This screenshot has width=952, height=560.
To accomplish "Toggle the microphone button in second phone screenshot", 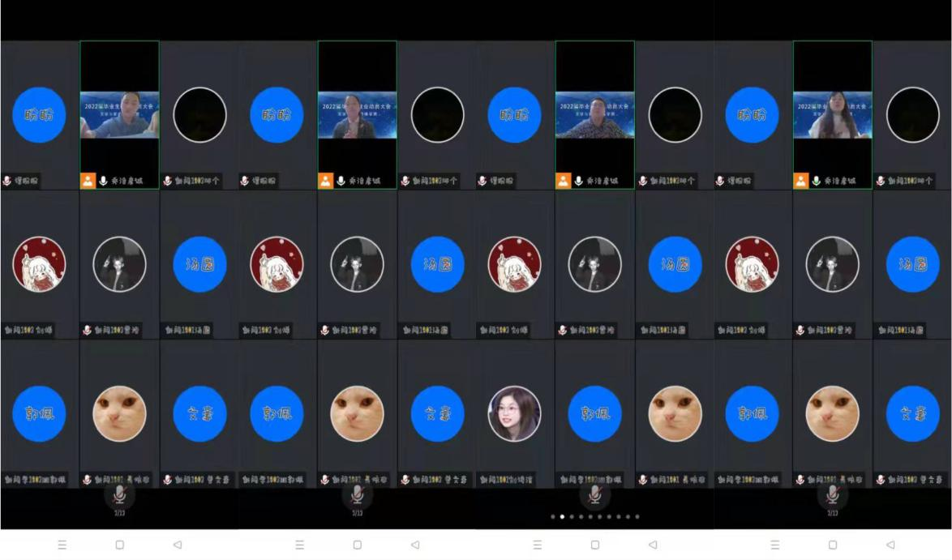I will (x=357, y=494).
